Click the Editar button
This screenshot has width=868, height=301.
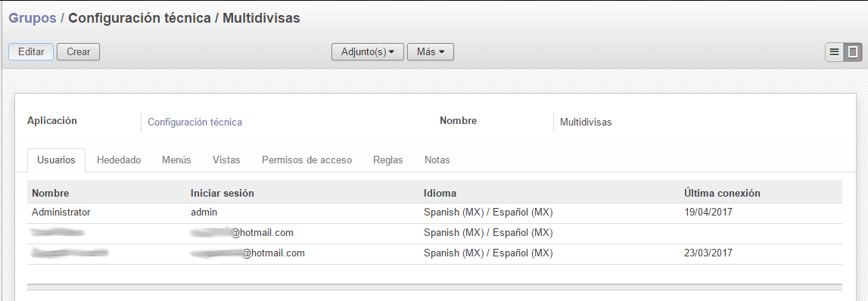31,52
